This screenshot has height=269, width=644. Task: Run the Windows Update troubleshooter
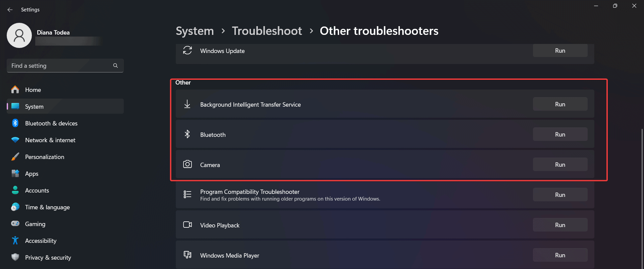(x=560, y=51)
